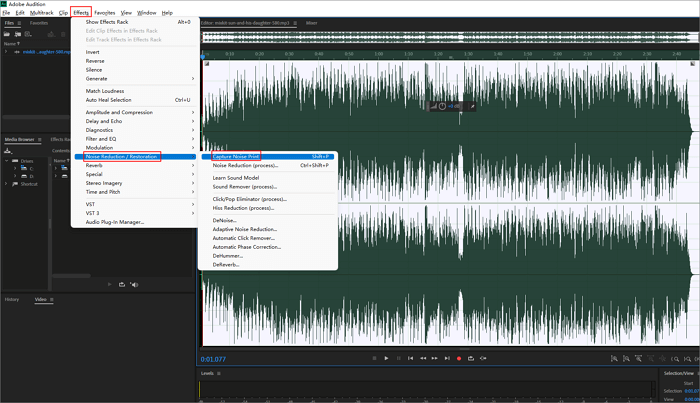
Task: Toggle Loop Playback in the transport bar
Action: click(x=471, y=358)
